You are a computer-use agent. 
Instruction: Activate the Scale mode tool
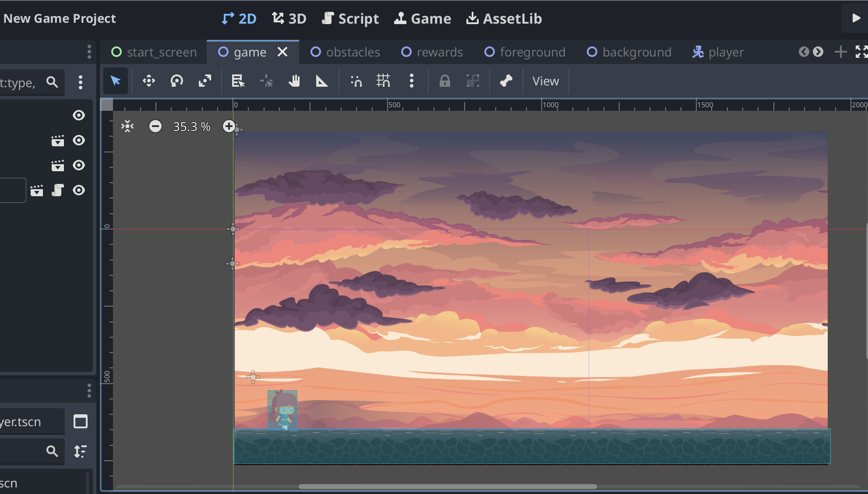point(205,81)
